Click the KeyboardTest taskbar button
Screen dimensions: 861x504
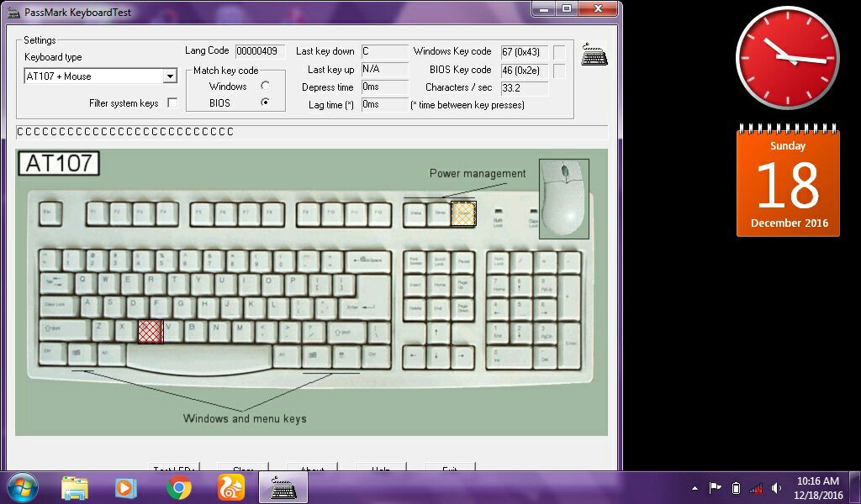point(283,487)
